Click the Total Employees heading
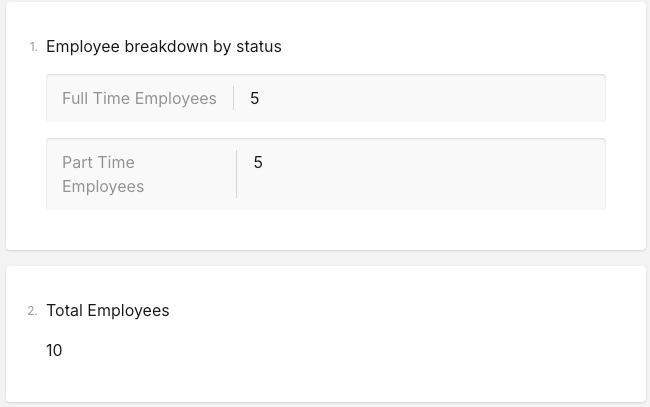This screenshot has width=650, height=407. tap(108, 310)
